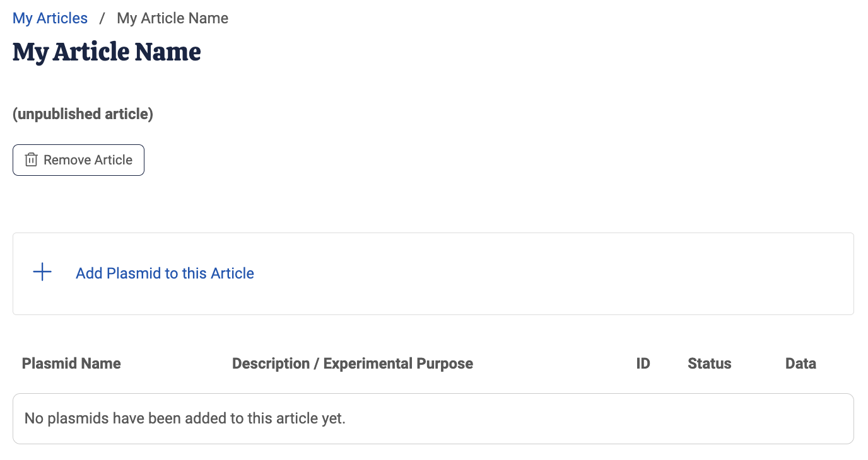
Task: Select My Article Name in the breadcrumb
Action: (x=172, y=18)
